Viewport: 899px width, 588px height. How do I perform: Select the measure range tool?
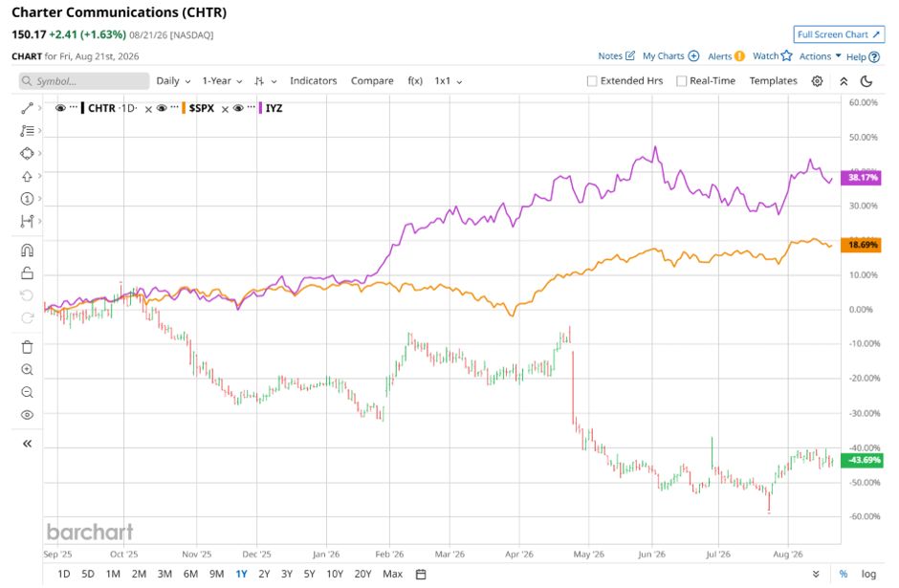(27, 221)
